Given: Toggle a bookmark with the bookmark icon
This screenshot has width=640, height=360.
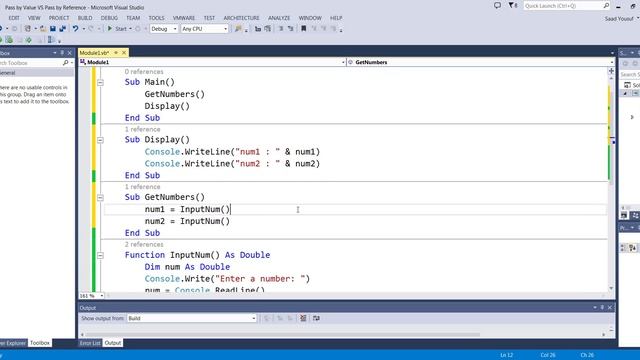Looking at the screenshot, I should [x=304, y=29].
